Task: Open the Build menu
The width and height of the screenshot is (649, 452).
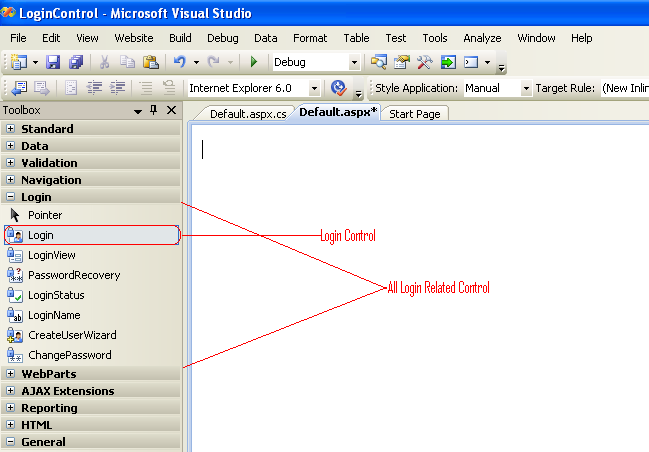Action: [x=180, y=38]
